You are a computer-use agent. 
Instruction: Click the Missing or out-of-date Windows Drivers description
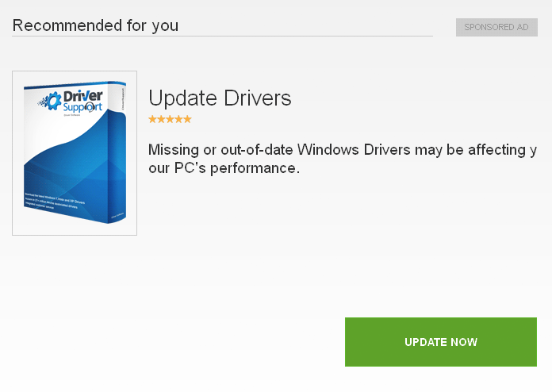(x=343, y=159)
